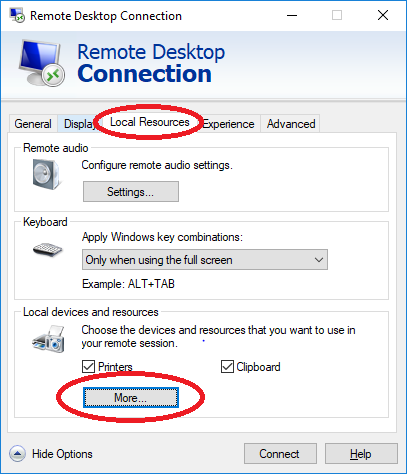Go to the Experience tab
407x474 pixels.
tap(228, 124)
